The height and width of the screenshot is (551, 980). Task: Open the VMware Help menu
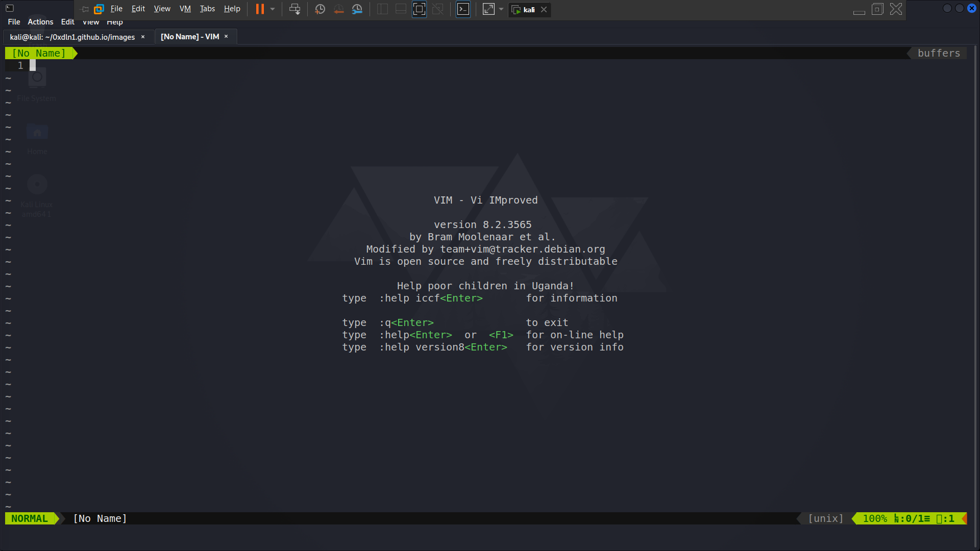pyautogui.click(x=232, y=9)
